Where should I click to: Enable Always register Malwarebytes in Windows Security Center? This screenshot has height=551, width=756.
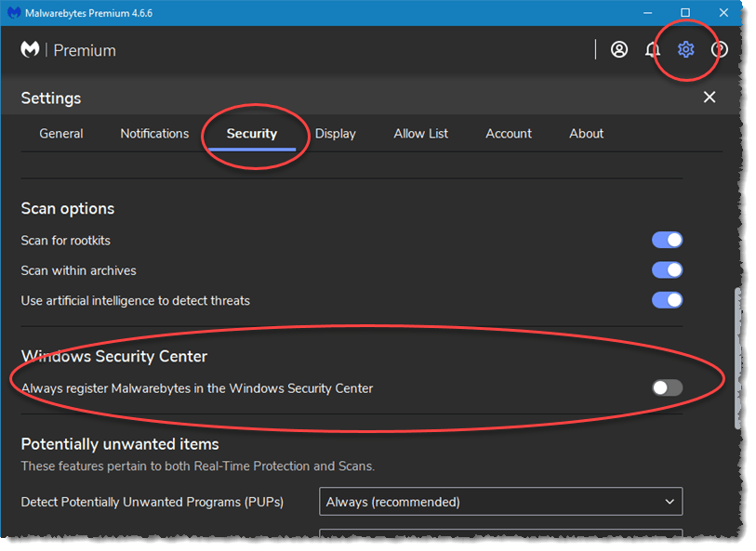click(x=667, y=387)
